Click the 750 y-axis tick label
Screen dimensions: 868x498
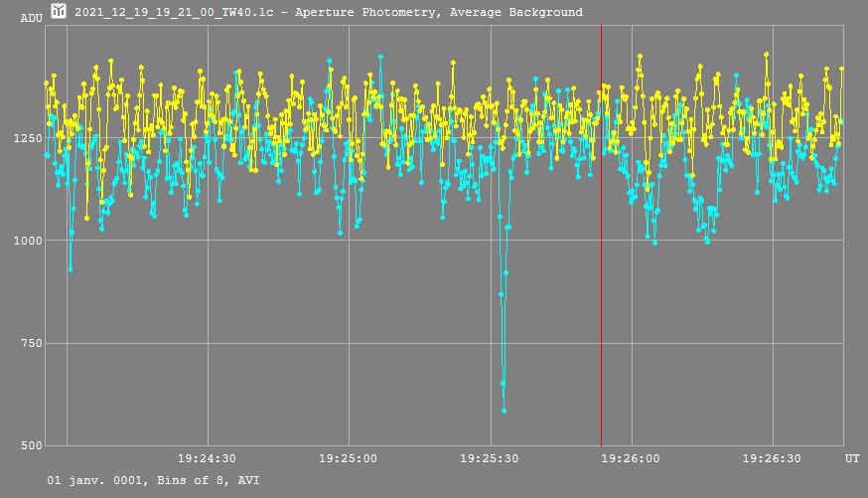coord(32,343)
